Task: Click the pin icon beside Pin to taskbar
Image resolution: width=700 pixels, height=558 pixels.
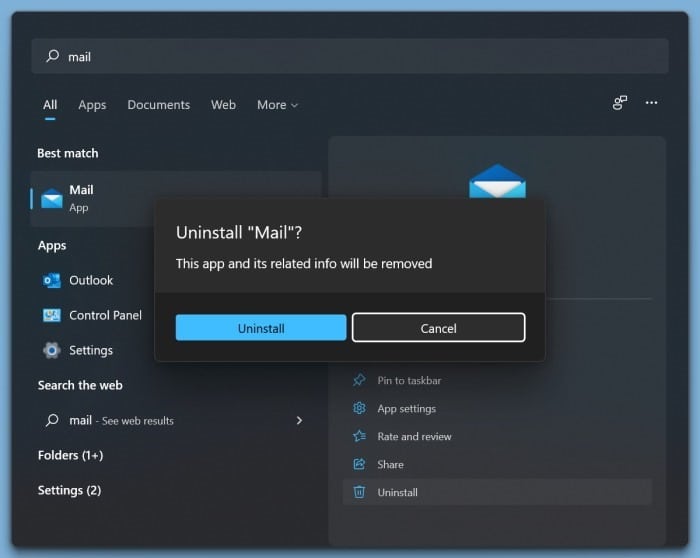Action: [x=359, y=380]
